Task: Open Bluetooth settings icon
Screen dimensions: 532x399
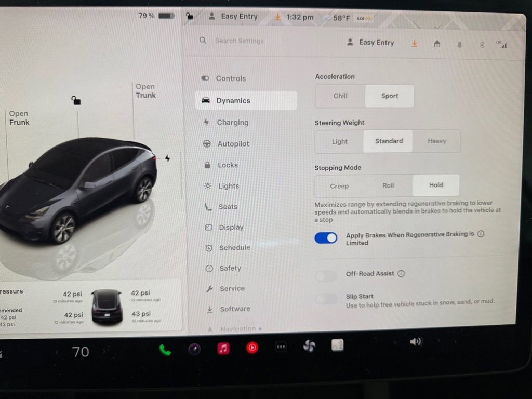Action: click(x=482, y=45)
